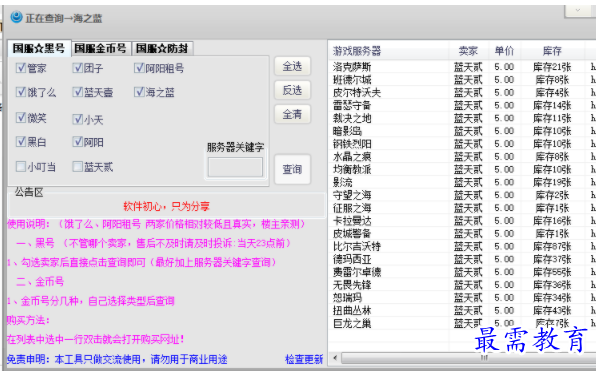Screen dimensions: 596x371
Task: Select the 班德尔城 server row
Action: [x=462, y=80]
